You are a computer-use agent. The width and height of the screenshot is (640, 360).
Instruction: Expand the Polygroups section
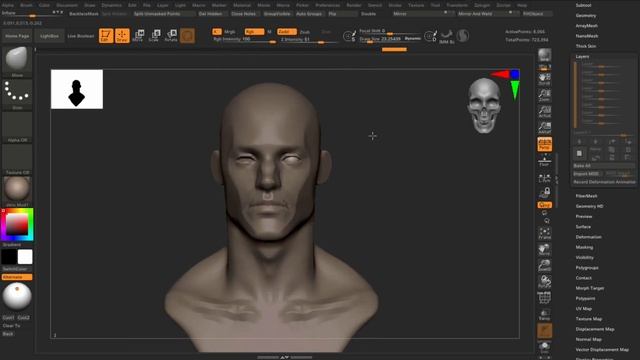point(587,267)
